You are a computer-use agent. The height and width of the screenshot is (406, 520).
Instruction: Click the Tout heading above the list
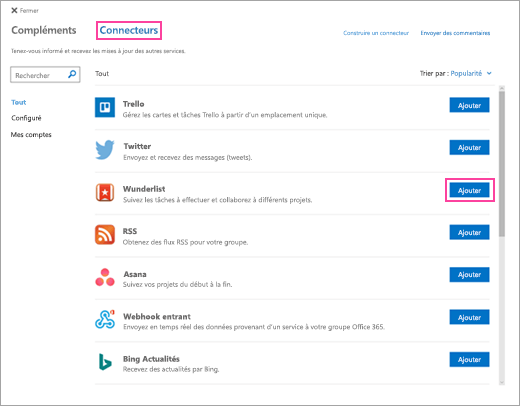(x=102, y=74)
